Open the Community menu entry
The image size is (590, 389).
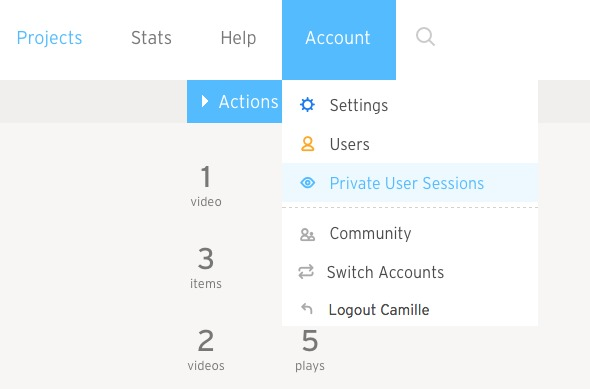[410, 233]
